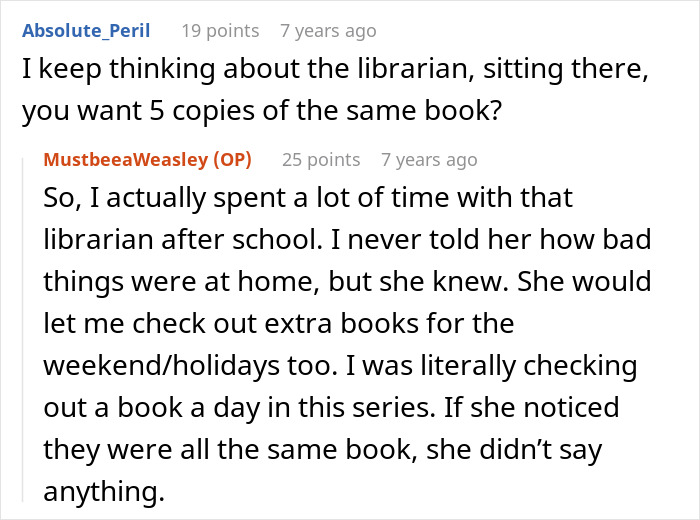Open MustbeeaWeasley's user profile

(125, 159)
